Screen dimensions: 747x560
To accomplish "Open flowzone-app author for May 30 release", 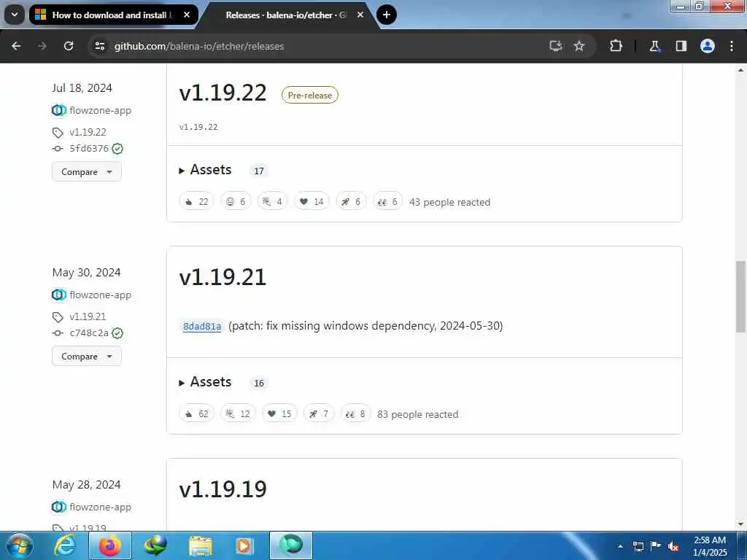I will click(100, 295).
